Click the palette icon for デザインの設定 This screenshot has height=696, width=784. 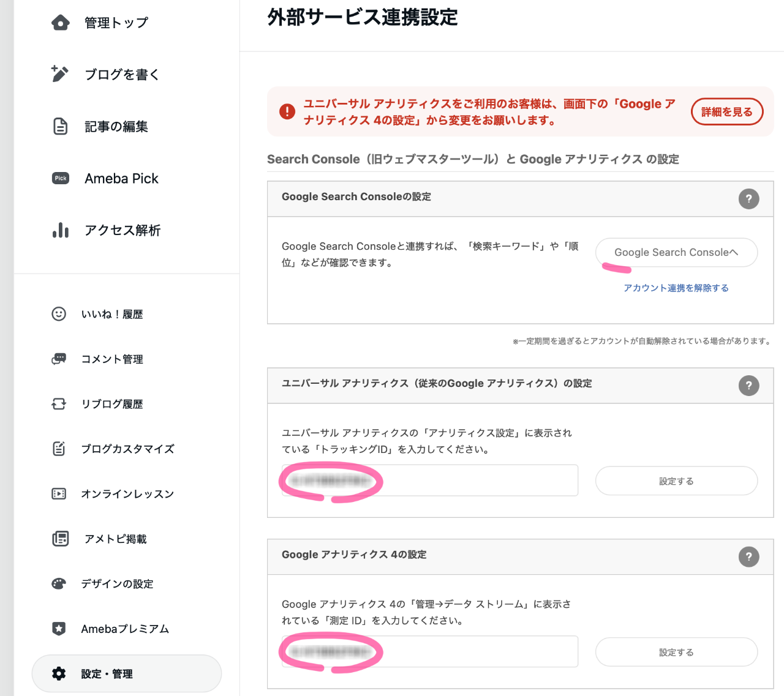59,584
